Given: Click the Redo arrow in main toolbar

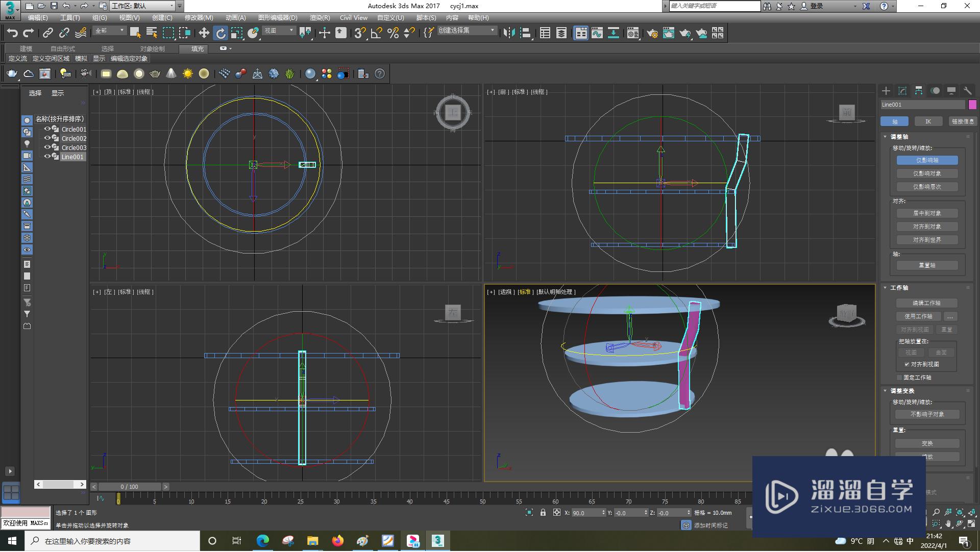Looking at the screenshot, I should 29,33.
